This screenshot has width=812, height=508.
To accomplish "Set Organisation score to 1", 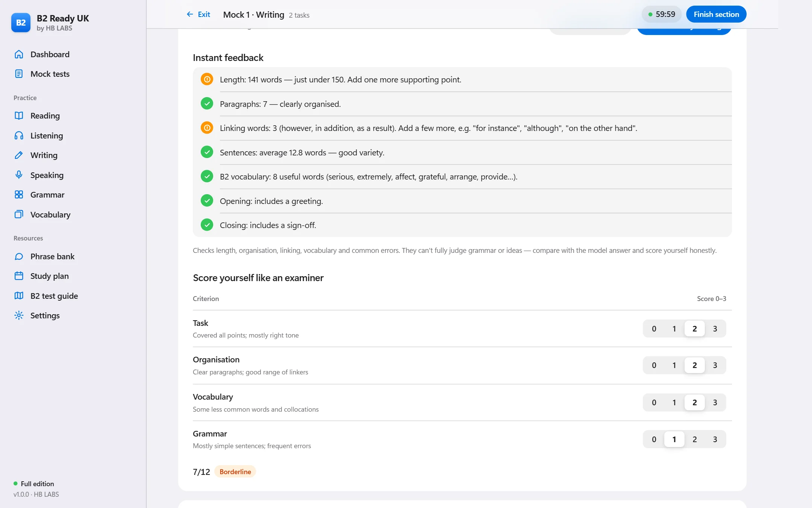I will (x=674, y=365).
